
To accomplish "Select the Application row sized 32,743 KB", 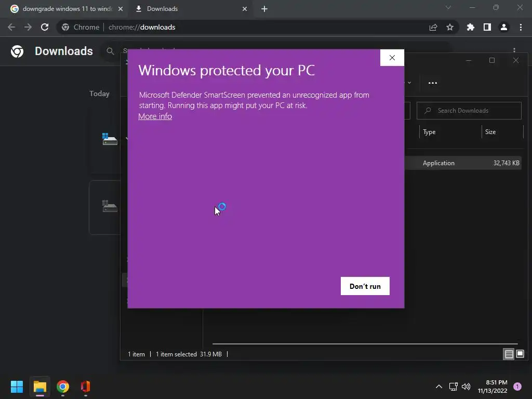I will click(x=463, y=163).
